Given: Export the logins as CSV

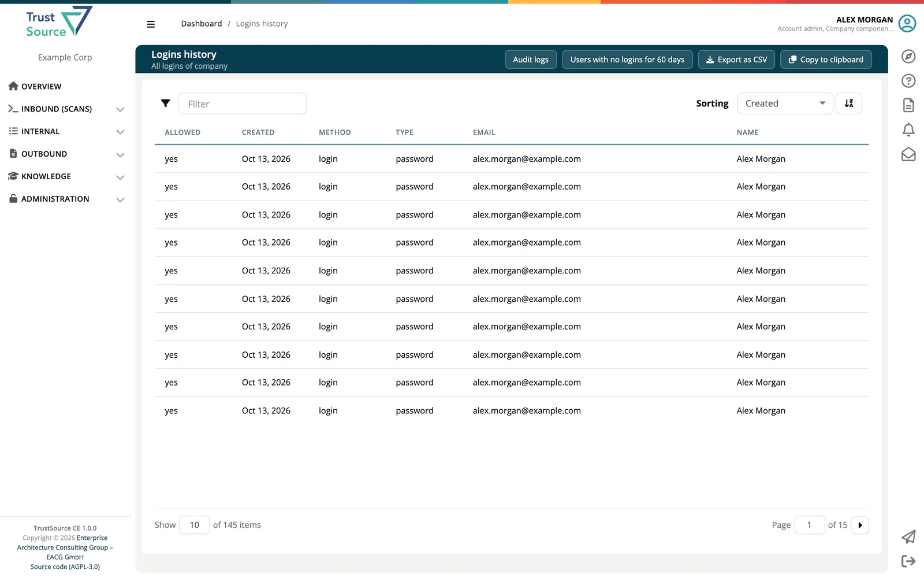Looking at the screenshot, I should (x=736, y=60).
